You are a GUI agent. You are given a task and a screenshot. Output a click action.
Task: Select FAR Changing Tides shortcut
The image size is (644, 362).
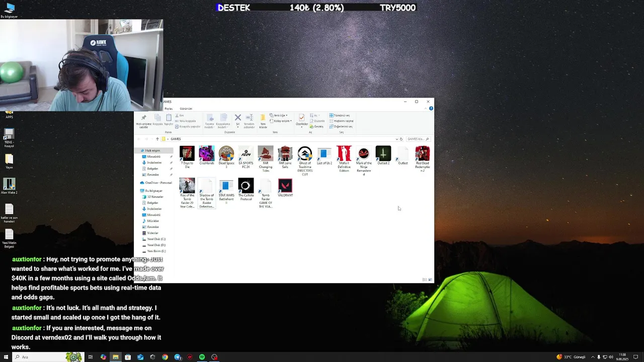coord(266,158)
